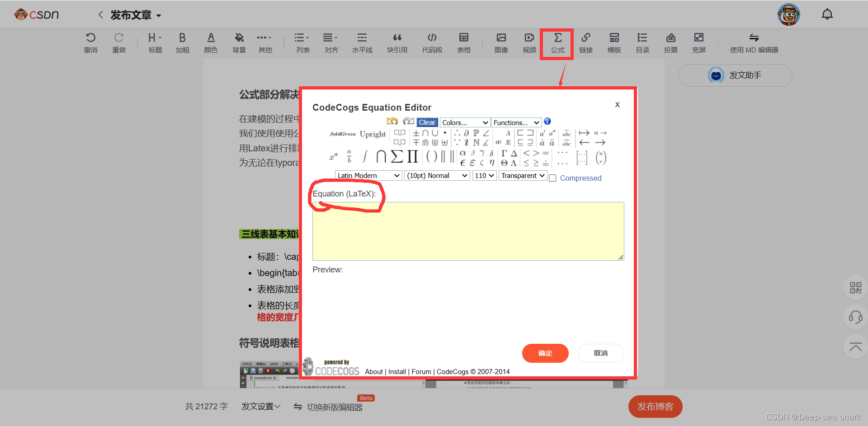Viewport: 868px width, 426px height.
Task: Open the 发文助手 assistant button
Action: coord(735,75)
